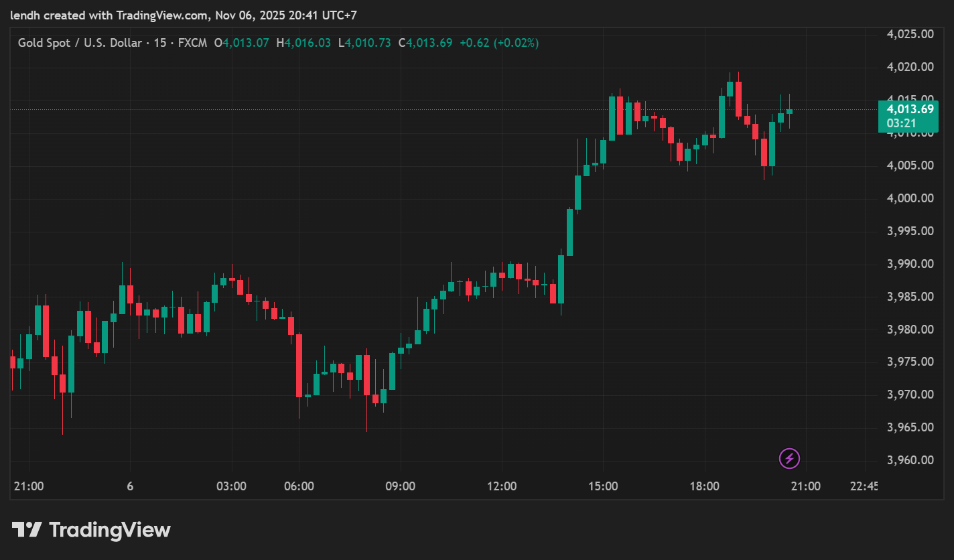Click the 03:21 bar countdown timer
The image size is (954, 560).
tap(901, 123)
